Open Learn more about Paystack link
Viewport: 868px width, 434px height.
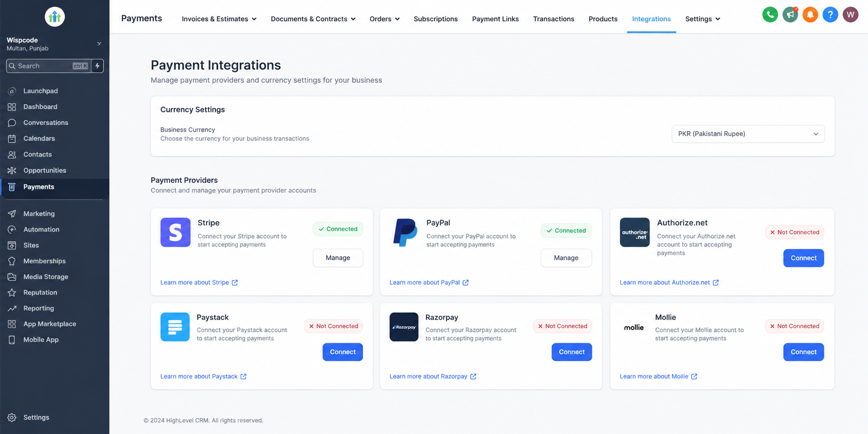tap(204, 376)
